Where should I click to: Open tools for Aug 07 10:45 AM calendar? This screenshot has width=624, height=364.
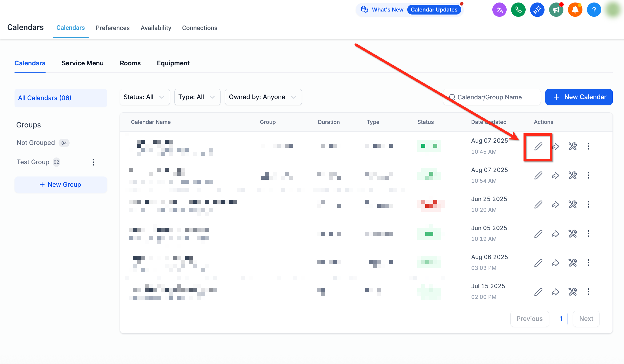[572, 146]
